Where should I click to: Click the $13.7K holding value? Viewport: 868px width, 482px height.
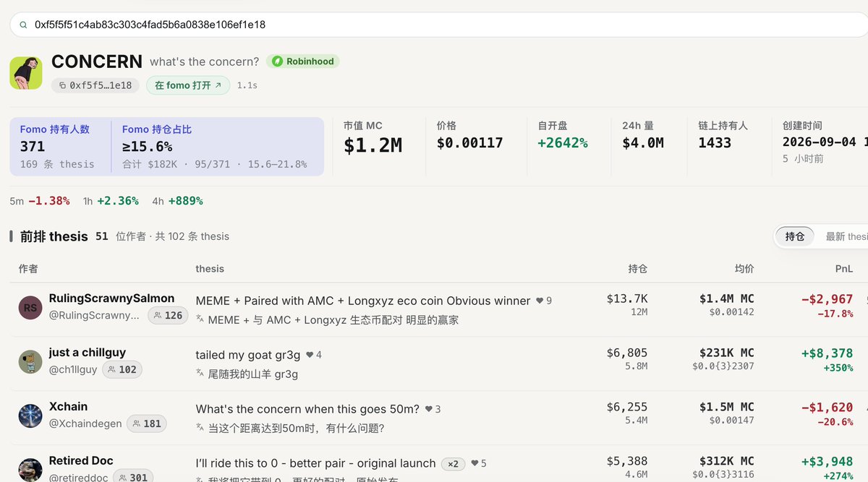pos(627,298)
